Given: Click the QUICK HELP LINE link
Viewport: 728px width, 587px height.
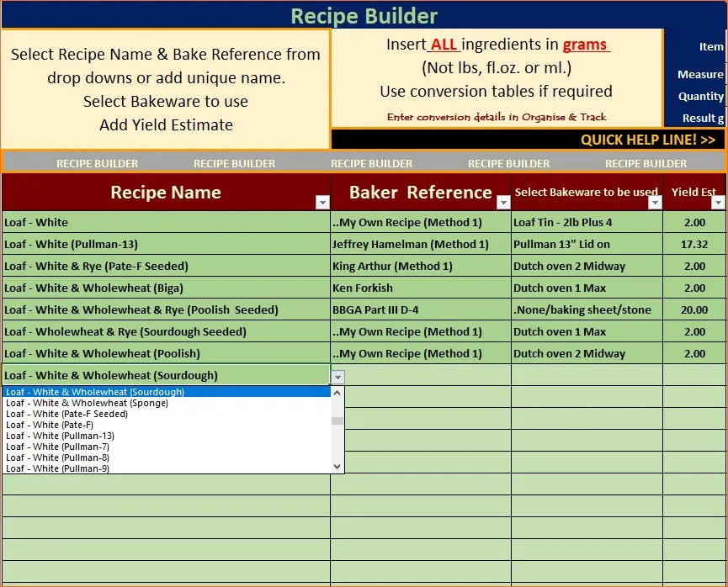Looking at the screenshot, I should [x=647, y=140].
